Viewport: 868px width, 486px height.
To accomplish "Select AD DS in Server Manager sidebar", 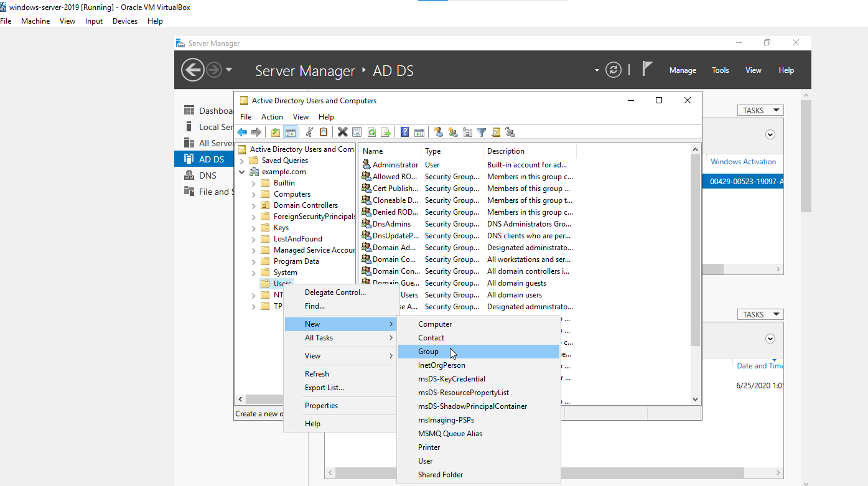I will [x=204, y=159].
